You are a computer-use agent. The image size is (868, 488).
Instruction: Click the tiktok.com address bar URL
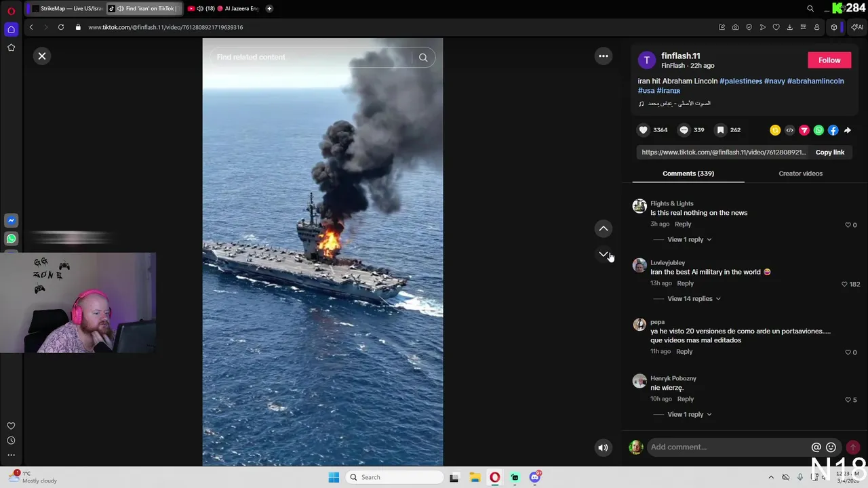point(165,27)
